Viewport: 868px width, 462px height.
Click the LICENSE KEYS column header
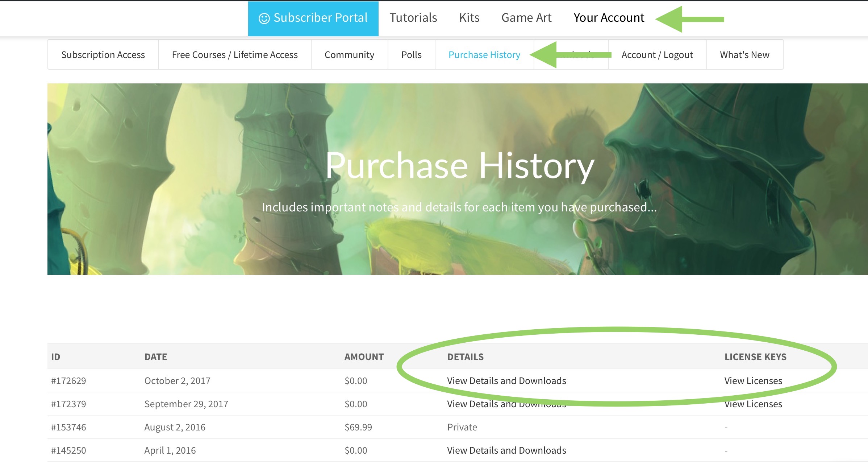[x=755, y=357]
